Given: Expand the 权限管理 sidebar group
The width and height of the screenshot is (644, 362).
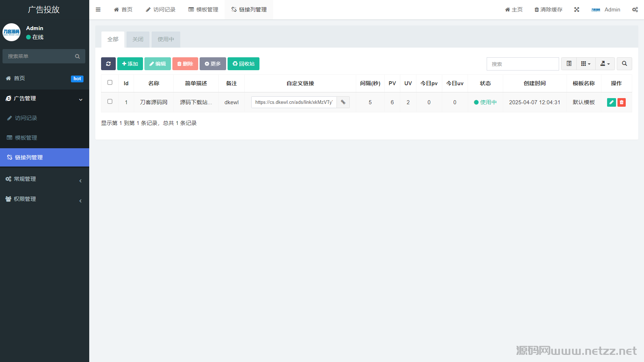Looking at the screenshot, I should tap(44, 199).
